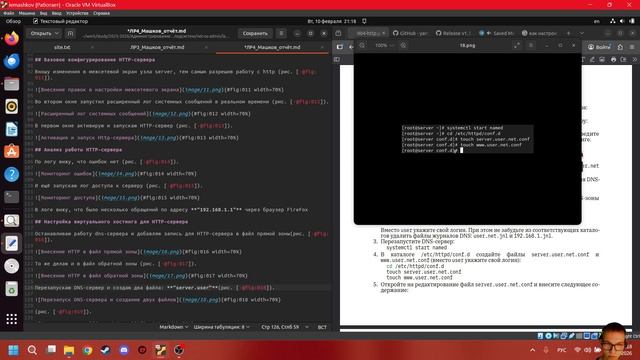Open VirtualBox Файл menu

point(9,13)
